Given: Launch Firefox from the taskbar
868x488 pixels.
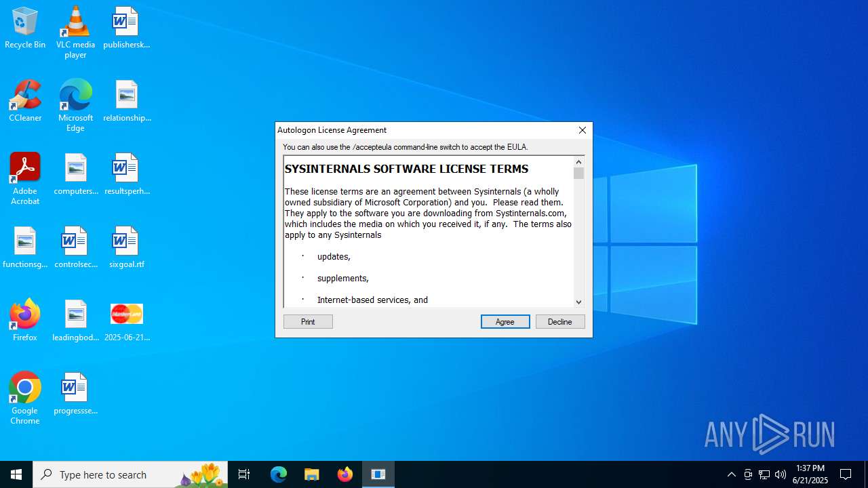Looking at the screenshot, I should [345, 474].
